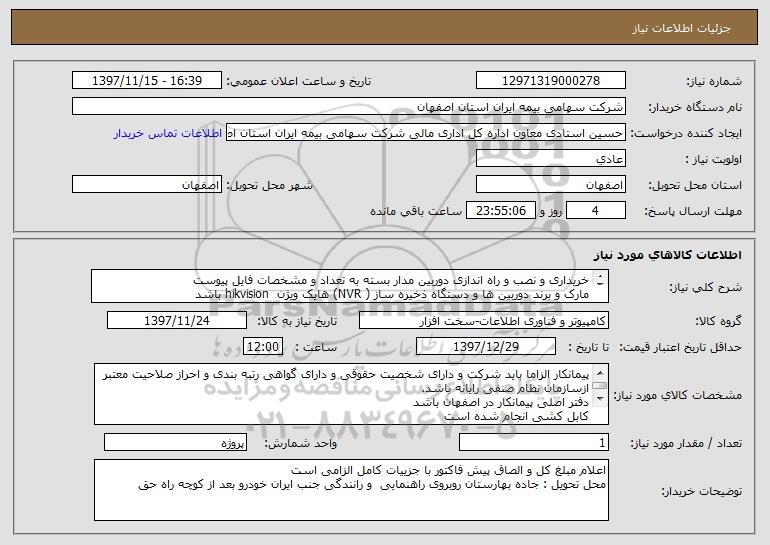Viewport: 770px width, 545px height.
Task: Select the announcement date field 1397/11/15 - 16:39
Action: click(147, 81)
